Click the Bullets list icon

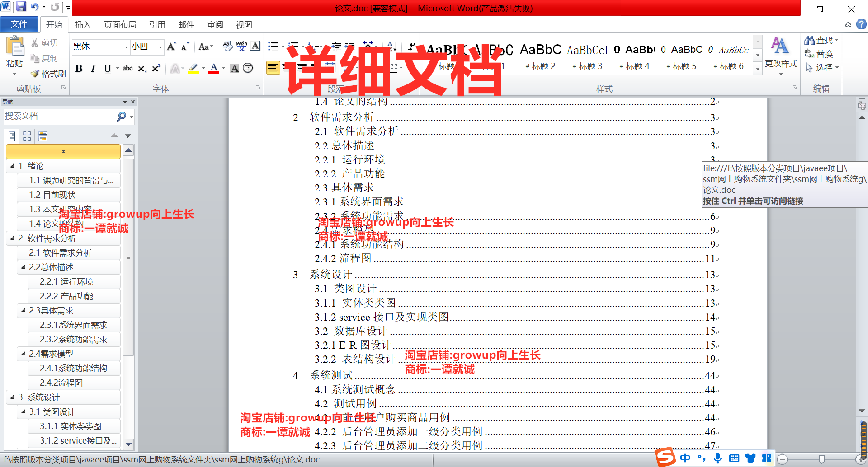(x=273, y=46)
